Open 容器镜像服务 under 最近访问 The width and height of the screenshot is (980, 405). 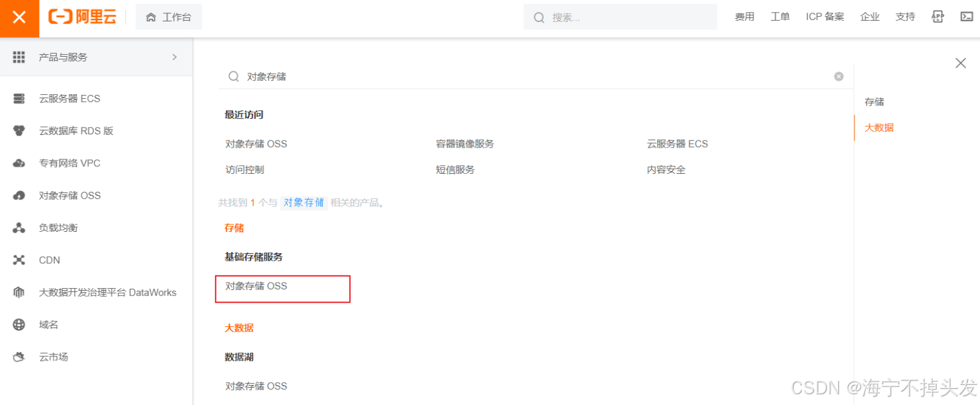tap(465, 144)
